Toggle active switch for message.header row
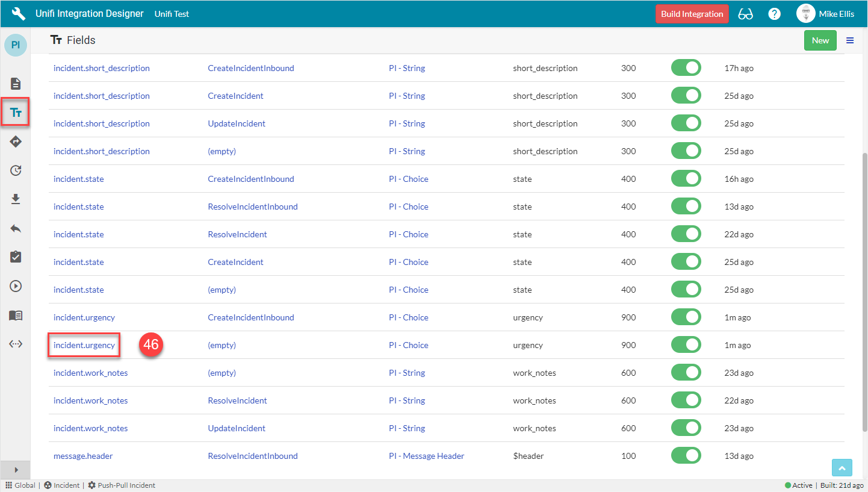868x492 pixels. coord(686,456)
